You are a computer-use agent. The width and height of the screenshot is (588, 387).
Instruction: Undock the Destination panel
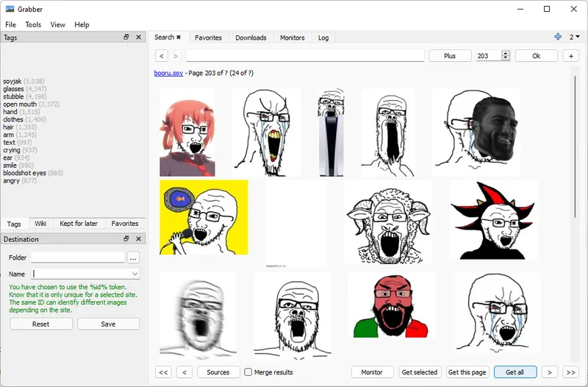(x=126, y=239)
